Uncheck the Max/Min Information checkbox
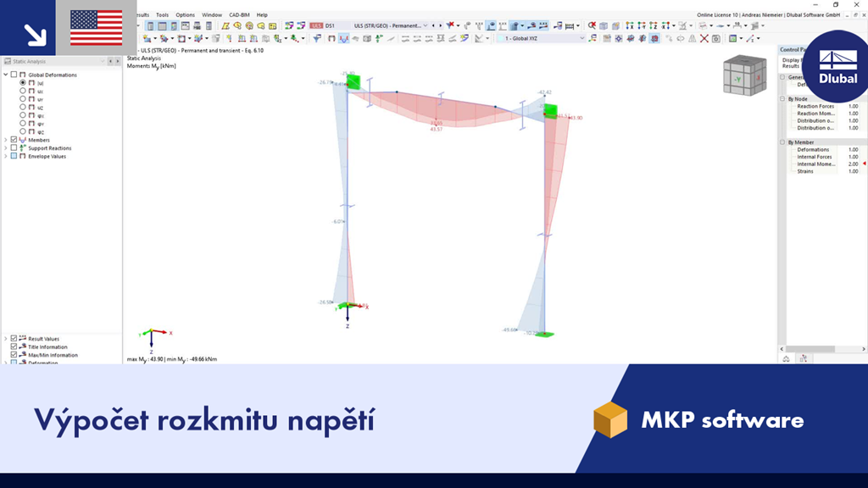 pyautogui.click(x=14, y=355)
